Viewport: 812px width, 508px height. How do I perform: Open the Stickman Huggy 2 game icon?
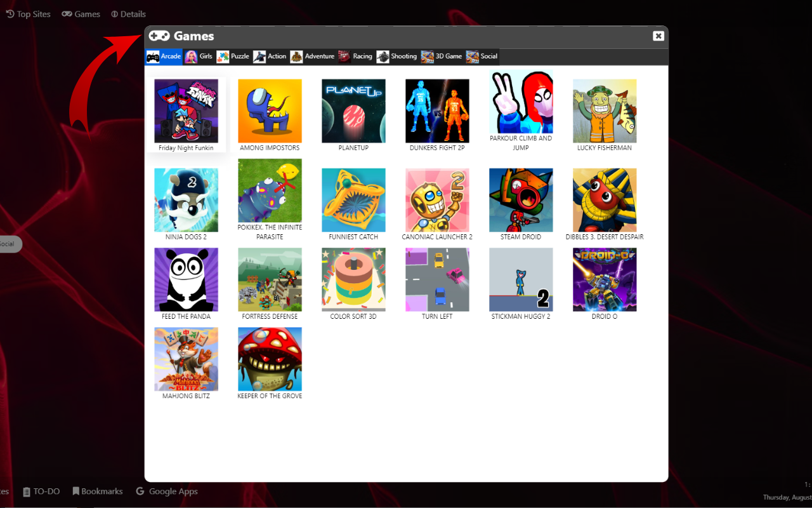(521, 279)
